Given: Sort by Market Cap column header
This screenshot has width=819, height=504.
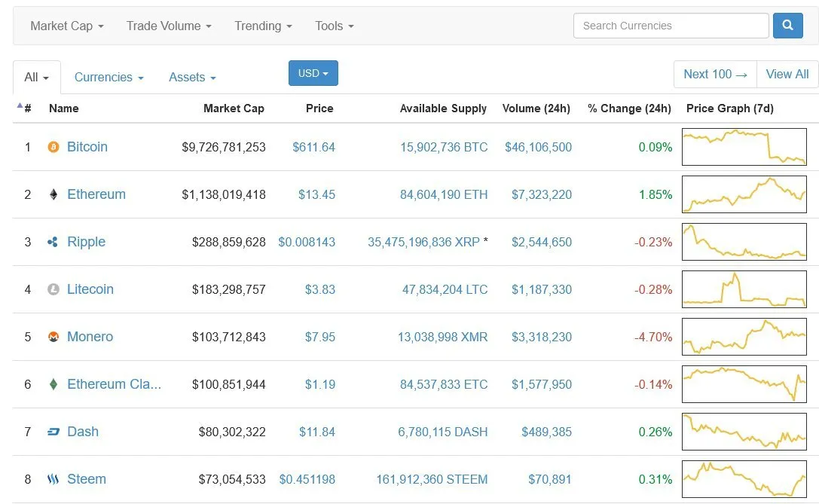Looking at the screenshot, I should point(234,108).
